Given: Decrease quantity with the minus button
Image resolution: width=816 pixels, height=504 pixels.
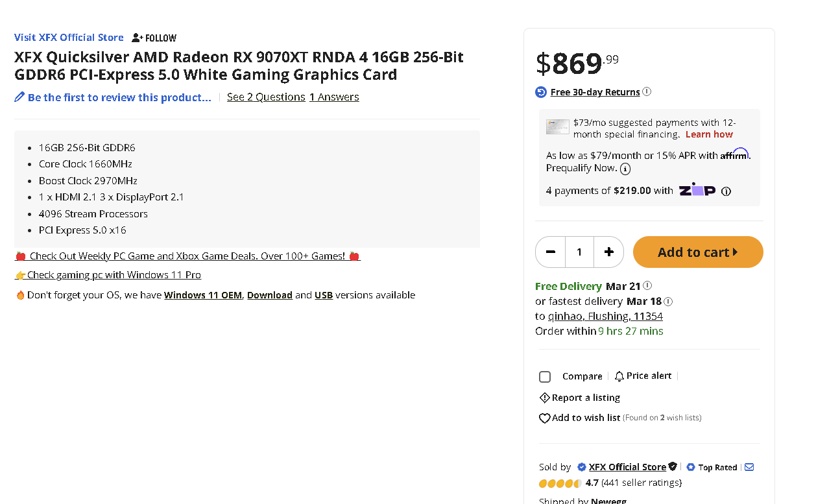Looking at the screenshot, I should tap(551, 252).
